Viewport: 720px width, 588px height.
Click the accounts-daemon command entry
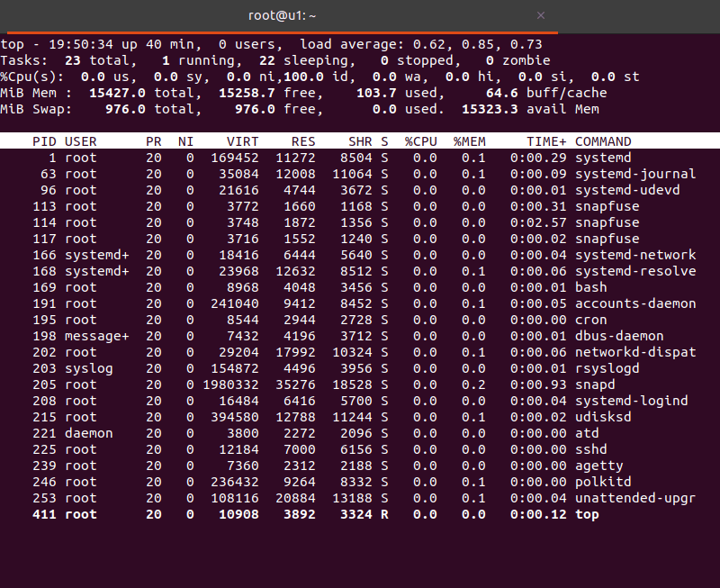pyautogui.click(x=635, y=303)
